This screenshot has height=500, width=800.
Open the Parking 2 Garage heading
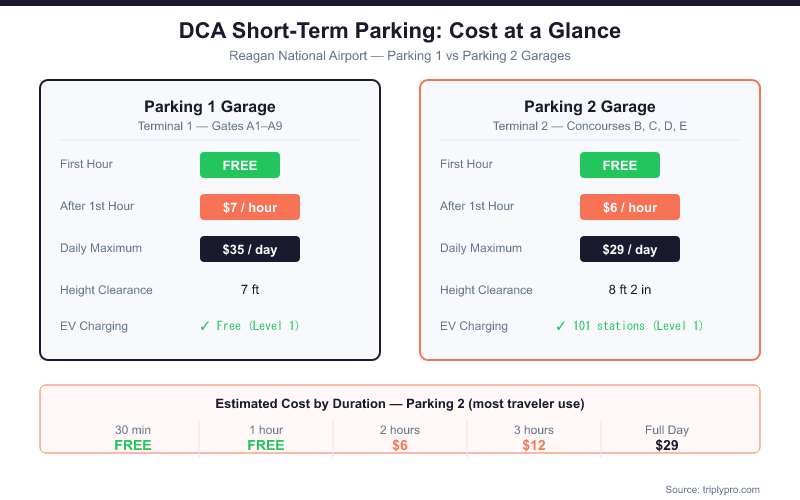click(x=590, y=107)
